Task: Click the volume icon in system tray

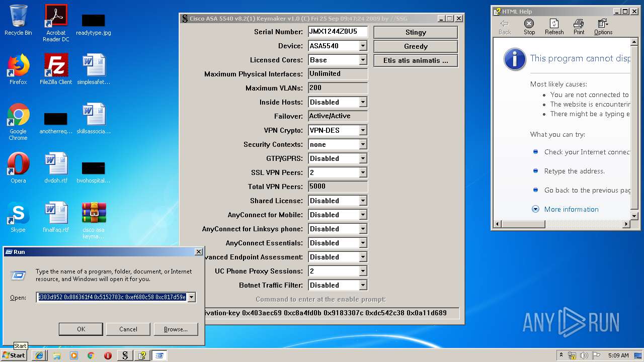Action: (x=584, y=355)
